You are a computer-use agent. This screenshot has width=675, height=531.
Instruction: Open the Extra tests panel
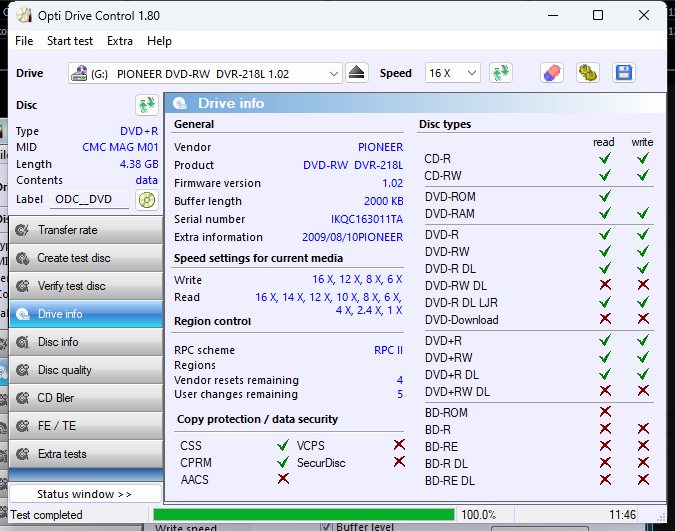pos(86,454)
